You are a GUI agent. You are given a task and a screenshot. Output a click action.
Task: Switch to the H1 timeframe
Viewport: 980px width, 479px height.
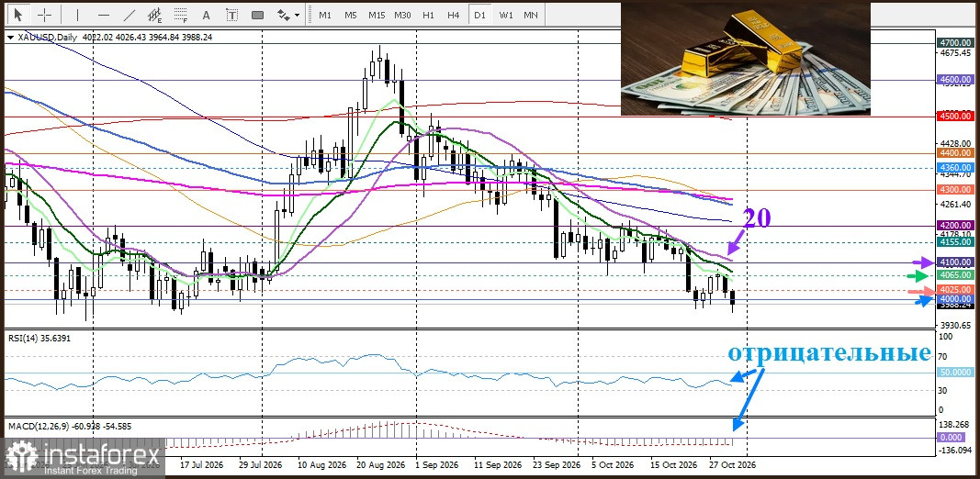pyautogui.click(x=428, y=15)
